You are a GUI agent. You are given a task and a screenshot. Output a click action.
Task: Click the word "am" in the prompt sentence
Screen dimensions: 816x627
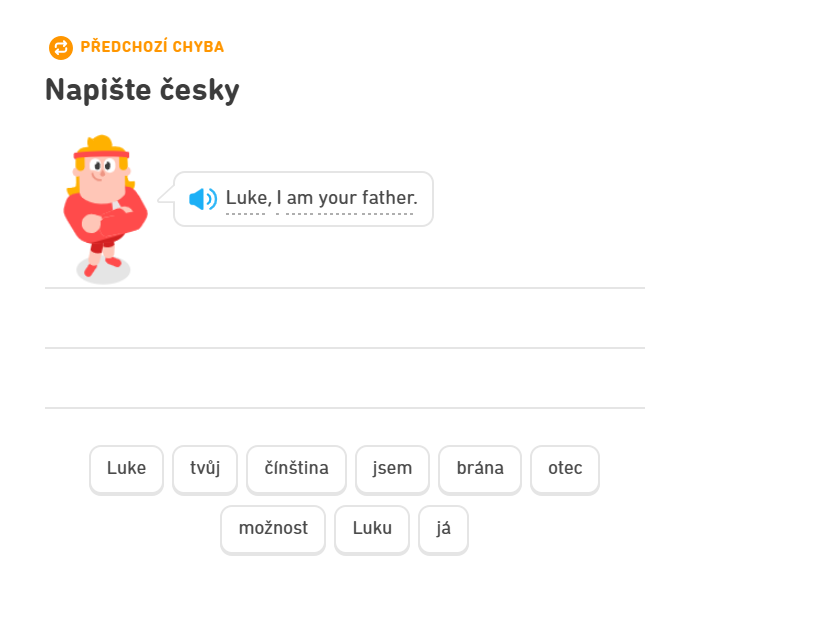click(x=300, y=198)
